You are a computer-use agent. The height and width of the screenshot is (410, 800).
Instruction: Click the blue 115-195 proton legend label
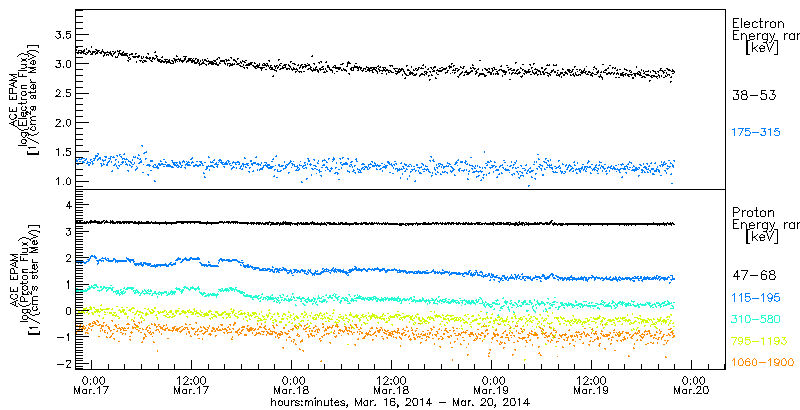coord(756,298)
